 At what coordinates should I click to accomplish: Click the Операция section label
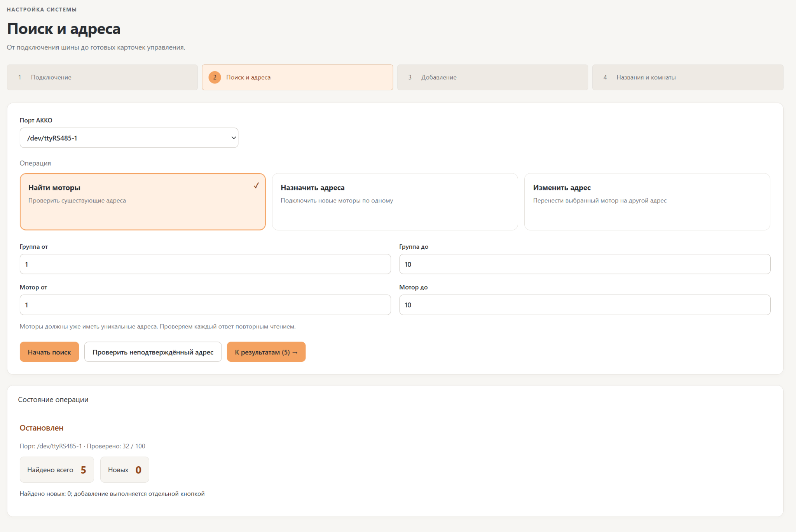[x=35, y=163]
